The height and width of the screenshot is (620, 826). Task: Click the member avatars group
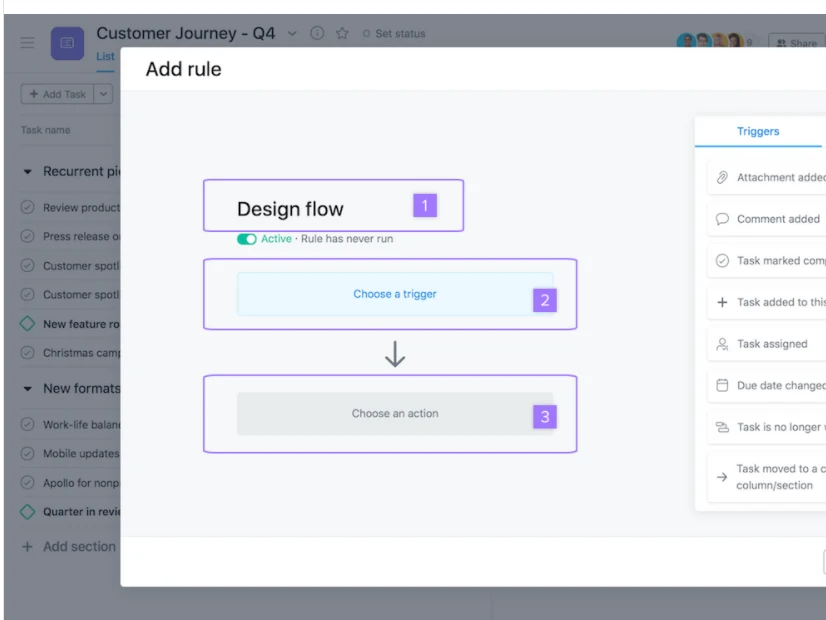(x=711, y=41)
